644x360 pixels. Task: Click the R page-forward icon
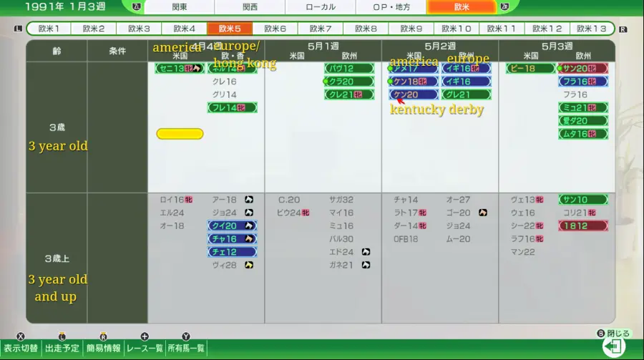point(623,29)
